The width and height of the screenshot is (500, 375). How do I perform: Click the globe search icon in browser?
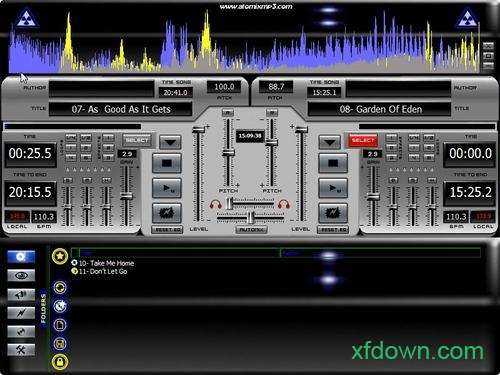click(60, 306)
